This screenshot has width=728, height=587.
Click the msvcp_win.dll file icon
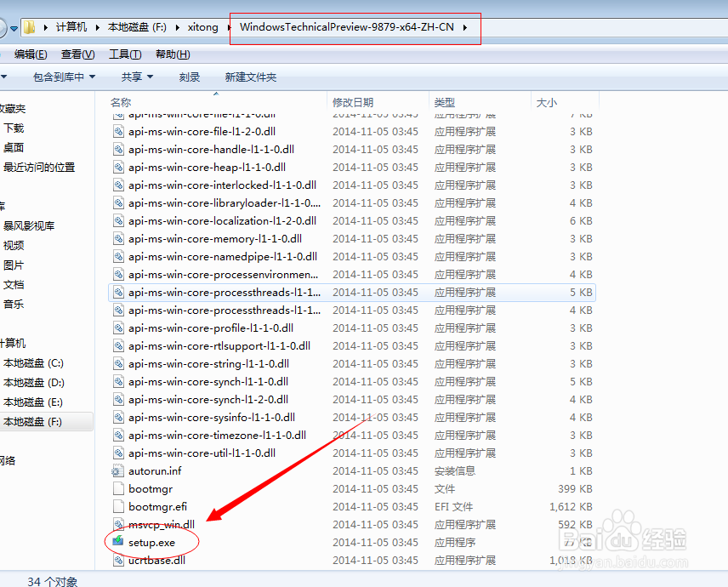pos(118,524)
